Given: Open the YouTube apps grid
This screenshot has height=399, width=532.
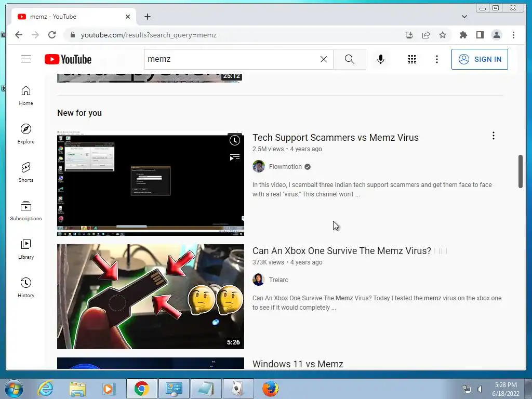Looking at the screenshot, I should pos(412,59).
